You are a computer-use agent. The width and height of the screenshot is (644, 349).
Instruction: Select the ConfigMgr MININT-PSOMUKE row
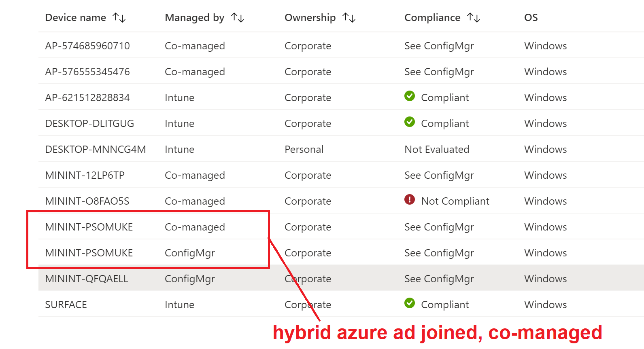[341, 252]
